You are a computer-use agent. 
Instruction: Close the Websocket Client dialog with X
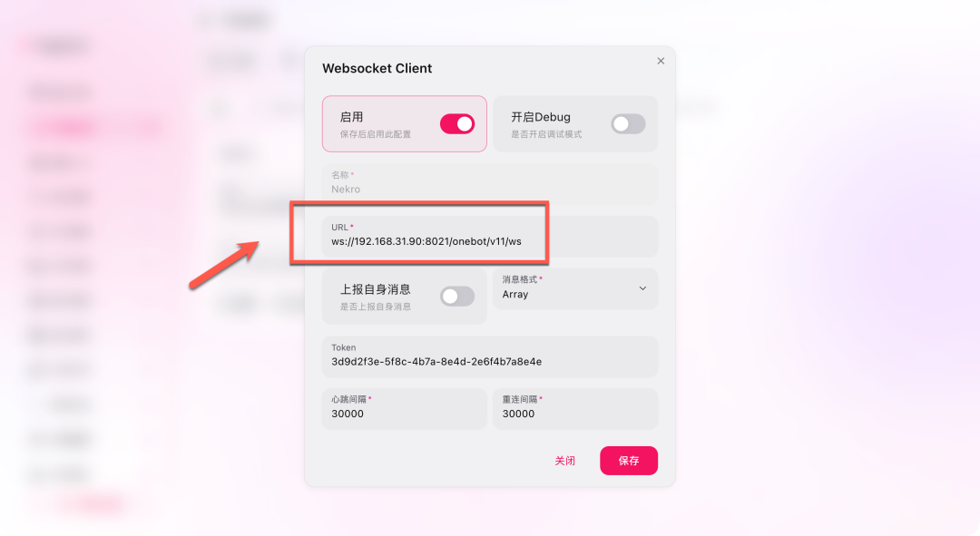[x=661, y=61]
